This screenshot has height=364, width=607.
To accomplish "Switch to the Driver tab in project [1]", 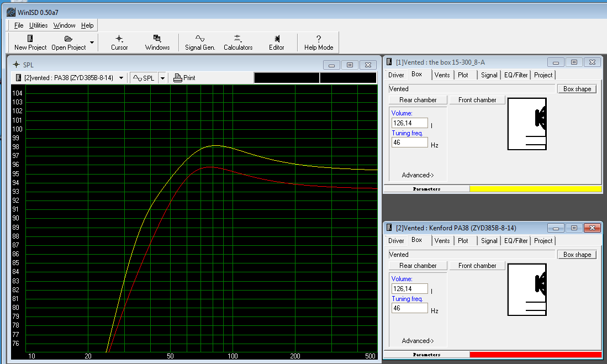I will 396,75.
